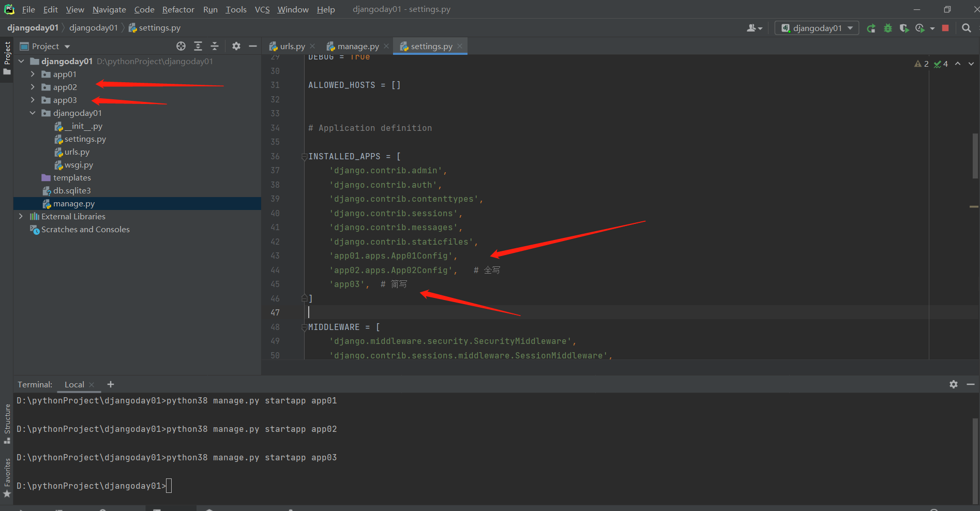This screenshot has height=511, width=980.
Task: Open the user account icon menu
Action: point(755,28)
